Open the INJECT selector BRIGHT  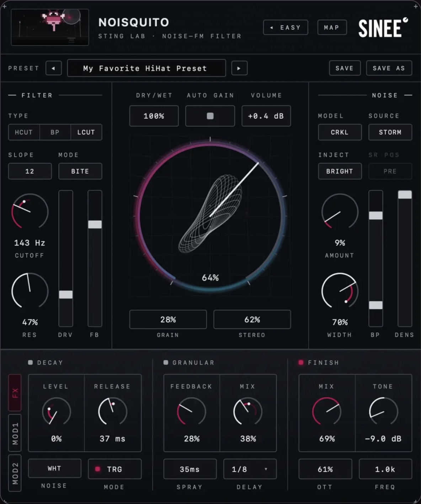click(340, 171)
